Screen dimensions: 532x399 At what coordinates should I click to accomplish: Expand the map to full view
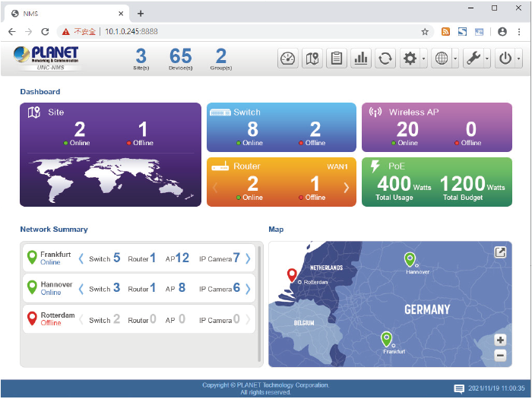point(500,252)
